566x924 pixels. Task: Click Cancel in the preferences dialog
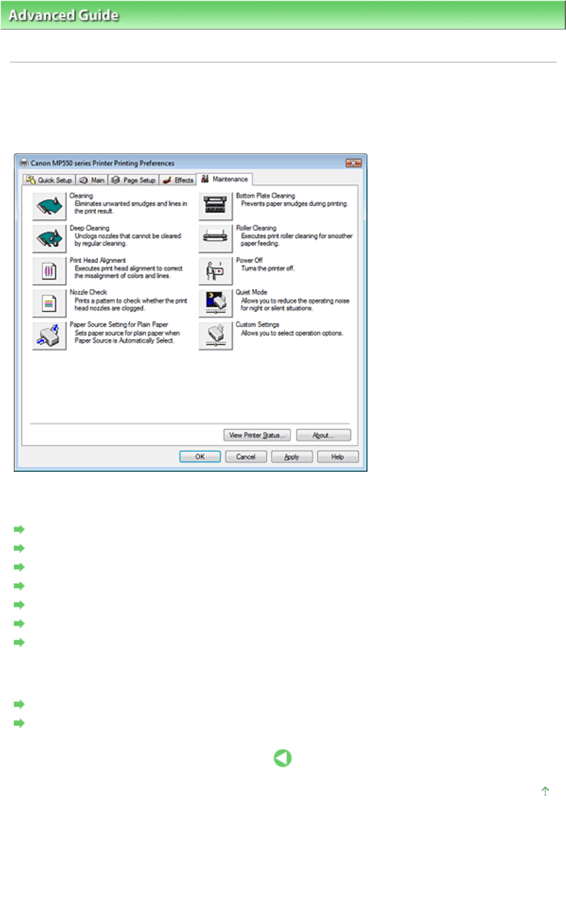tap(246, 457)
